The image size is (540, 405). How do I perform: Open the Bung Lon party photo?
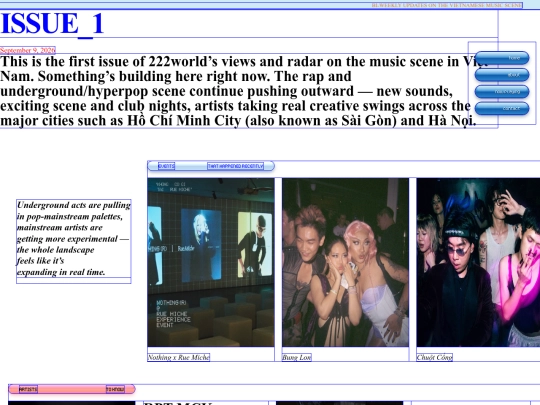coord(345,262)
